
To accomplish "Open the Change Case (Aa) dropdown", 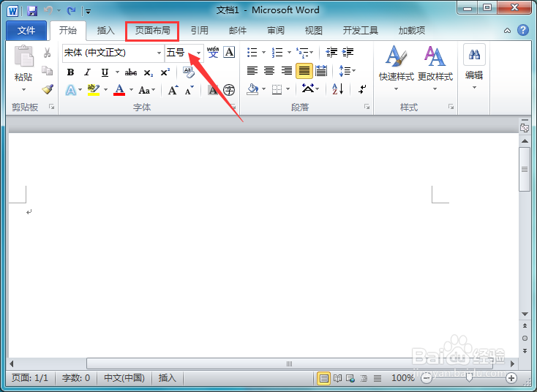I will (x=147, y=90).
